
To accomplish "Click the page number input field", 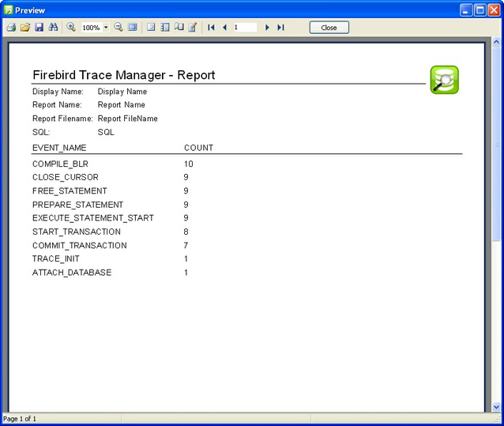I will (x=245, y=28).
